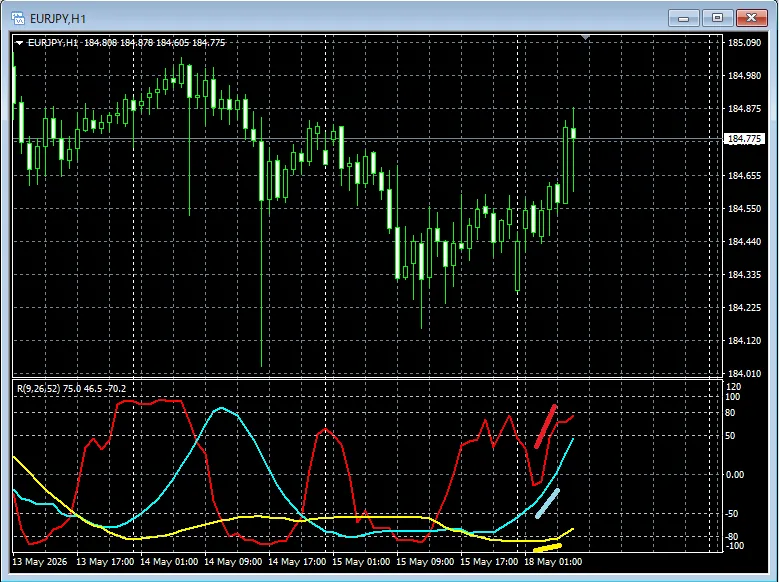Image resolution: width=780 pixels, height=582 pixels.
Task: Click the 18 May 01:00 time label
Action: (553, 562)
